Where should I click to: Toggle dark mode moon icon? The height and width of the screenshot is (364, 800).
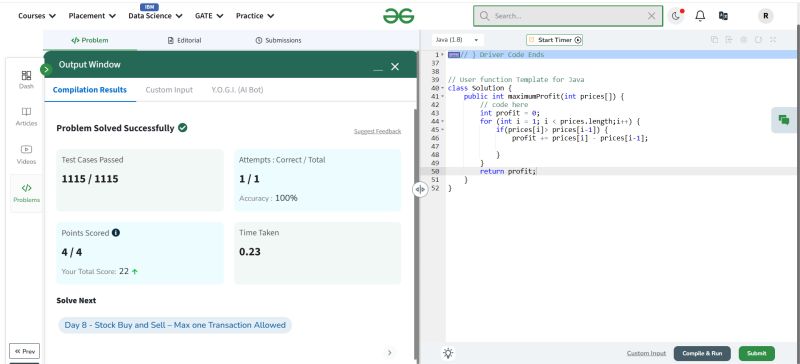coord(676,16)
